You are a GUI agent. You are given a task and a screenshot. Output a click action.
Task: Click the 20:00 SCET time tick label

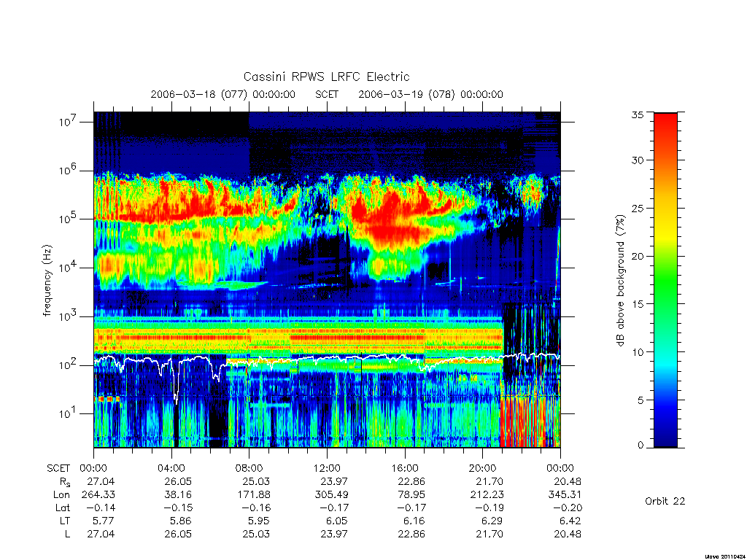point(483,468)
